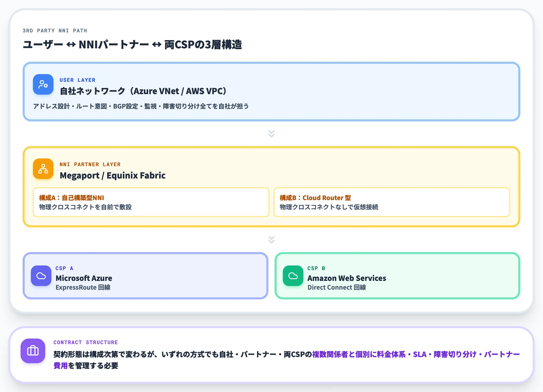Image resolution: width=543 pixels, height=392 pixels.
Task: Click the double chevron below the USER LAYER card
Action: pos(271,134)
